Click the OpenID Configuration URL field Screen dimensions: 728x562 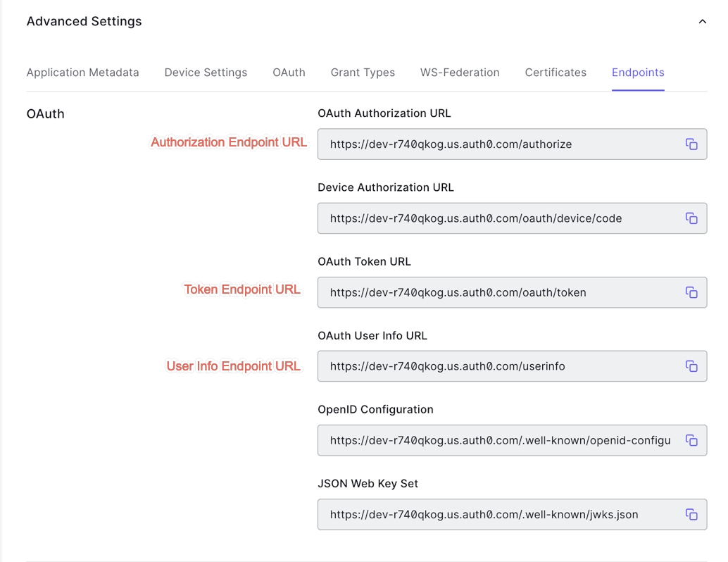coord(512,440)
